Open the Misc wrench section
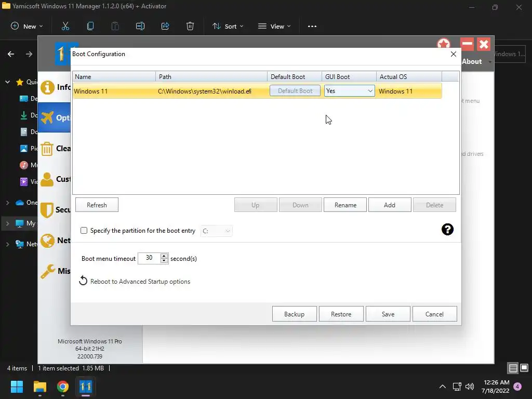The width and height of the screenshot is (532, 399). [x=47, y=271]
